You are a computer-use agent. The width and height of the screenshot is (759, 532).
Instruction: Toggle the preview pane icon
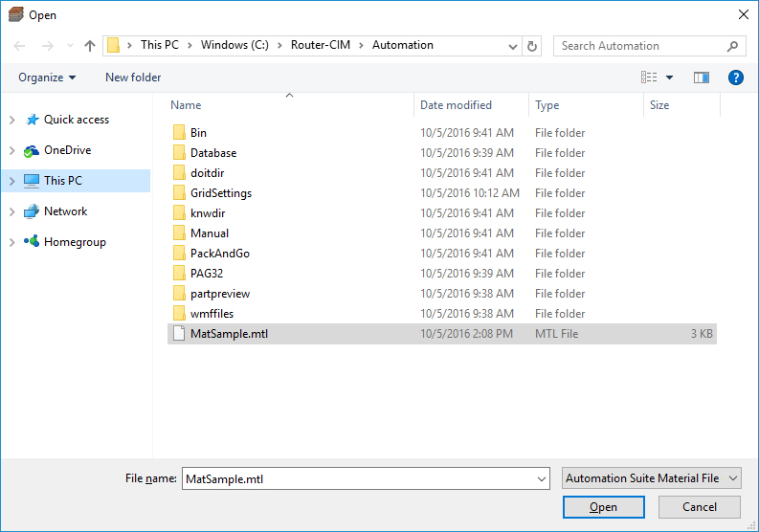pyautogui.click(x=701, y=78)
